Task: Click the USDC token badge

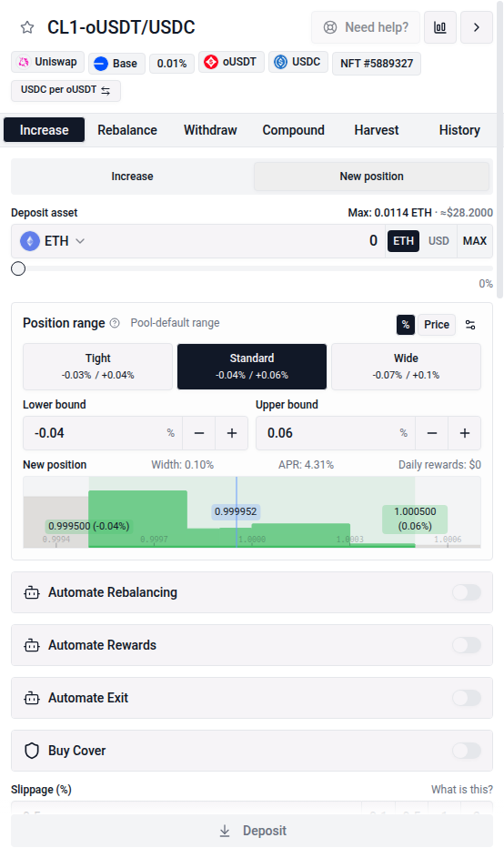Action: (298, 62)
